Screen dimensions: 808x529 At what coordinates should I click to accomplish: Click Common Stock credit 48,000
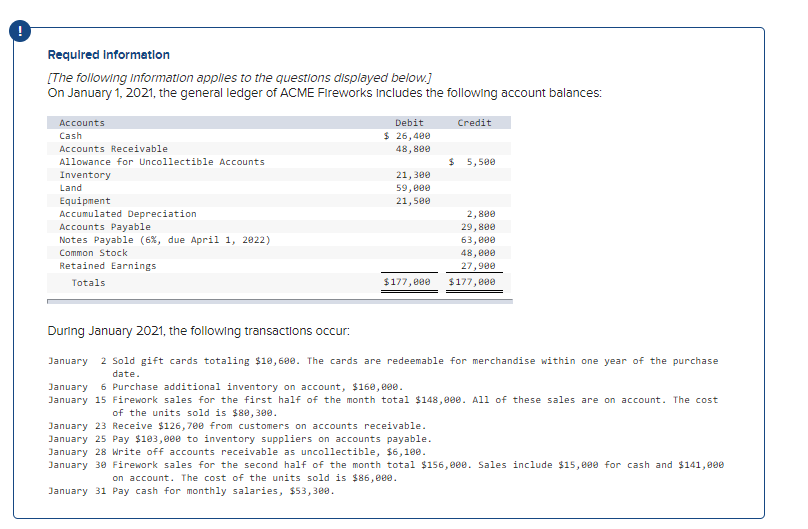[478, 252]
